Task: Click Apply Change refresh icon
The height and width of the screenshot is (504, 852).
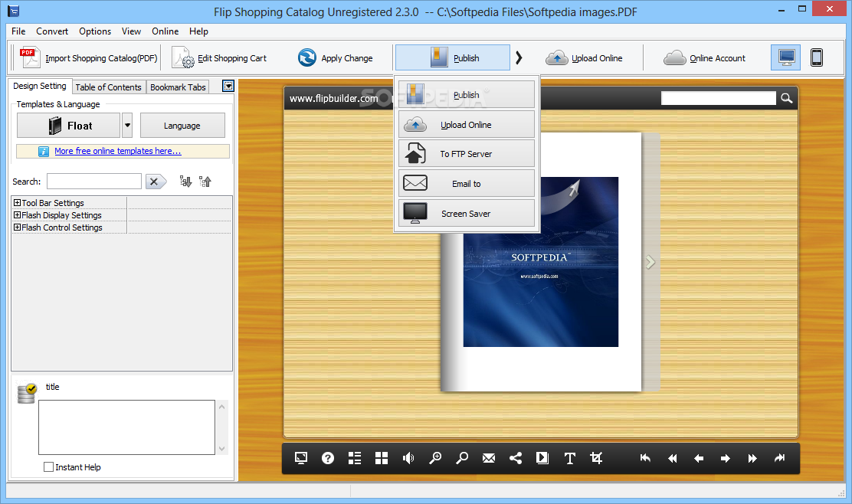Action: point(307,57)
